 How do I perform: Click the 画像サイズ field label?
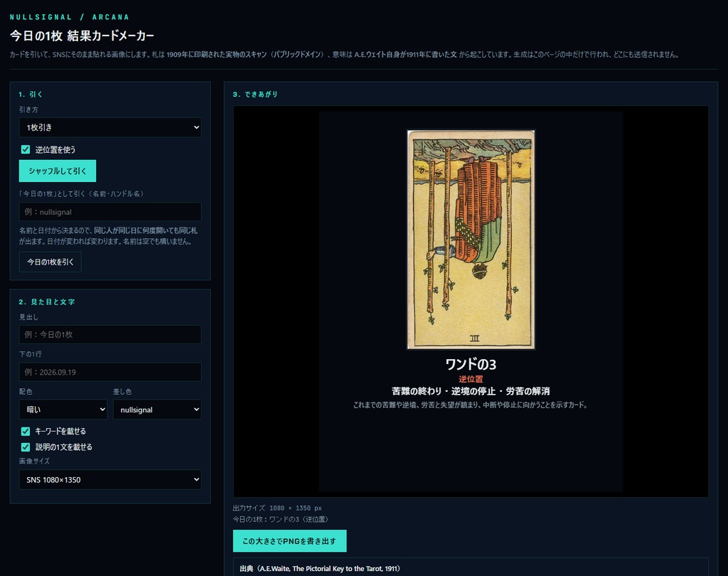34,462
